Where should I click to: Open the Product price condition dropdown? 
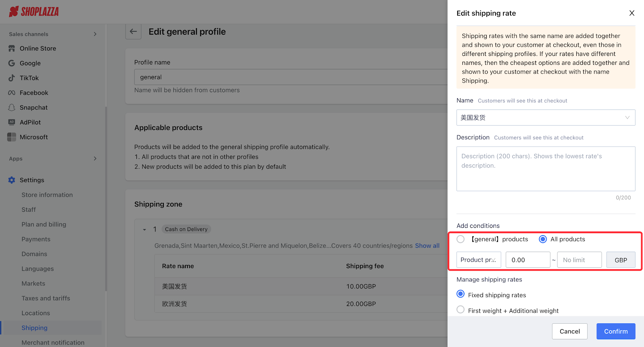click(x=479, y=260)
